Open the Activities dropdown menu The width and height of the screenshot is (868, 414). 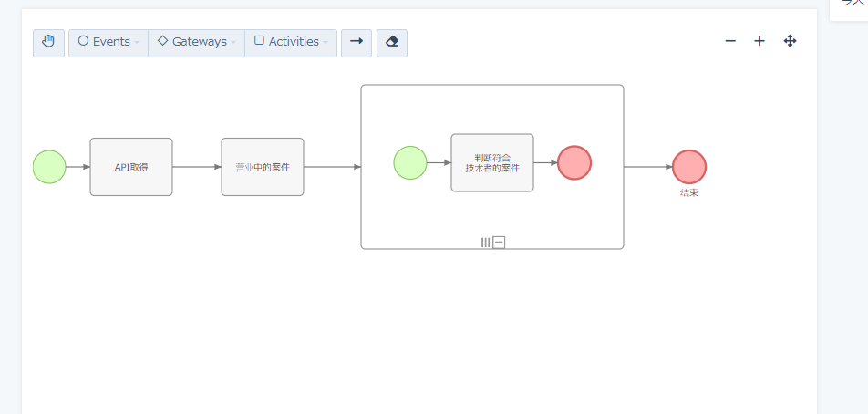point(291,43)
